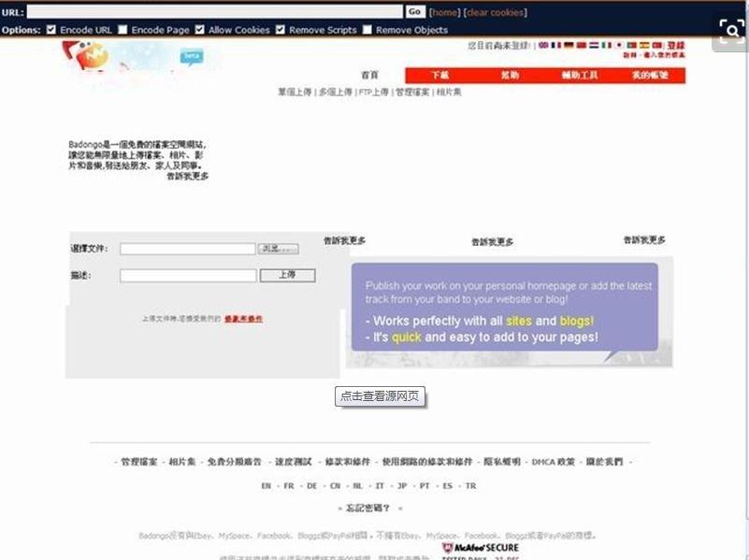Image resolution: width=749 pixels, height=560 pixels.
Task: Click the United Kingdom flag icon
Action: [543, 45]
